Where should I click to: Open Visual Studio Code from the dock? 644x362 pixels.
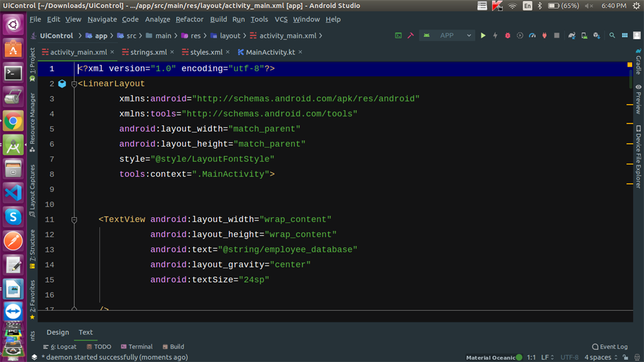13,193
